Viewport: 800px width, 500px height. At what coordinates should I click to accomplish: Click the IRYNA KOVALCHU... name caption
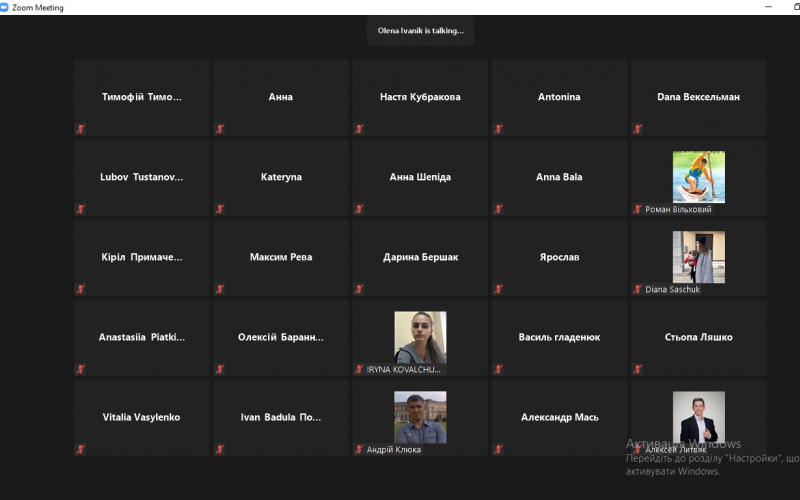coord(403,369)
